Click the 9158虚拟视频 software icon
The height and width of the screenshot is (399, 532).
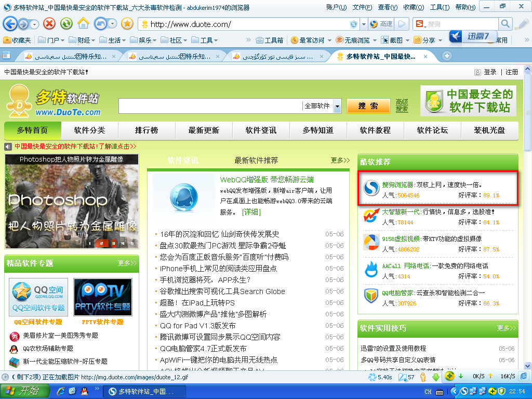(371, 242)
